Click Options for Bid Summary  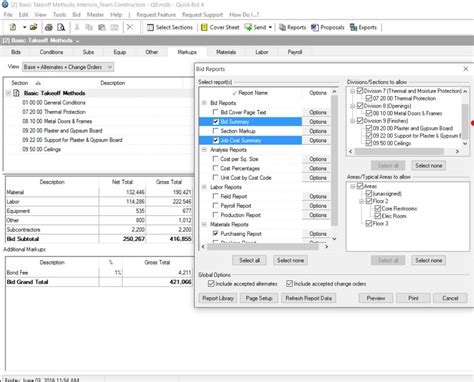[318, 122]
